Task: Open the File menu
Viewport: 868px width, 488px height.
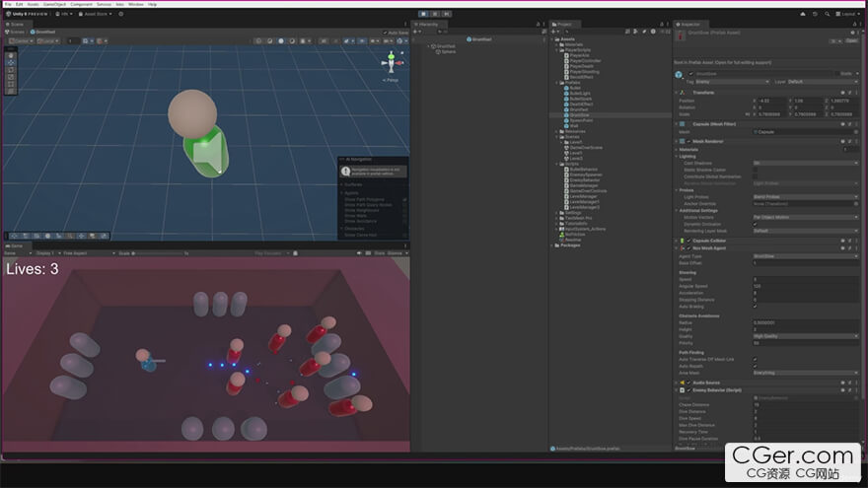Action: 8,4
